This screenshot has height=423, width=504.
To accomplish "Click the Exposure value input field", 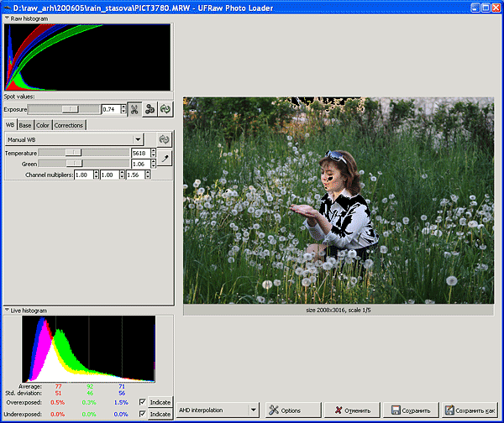I will click(x=109, y=109).
